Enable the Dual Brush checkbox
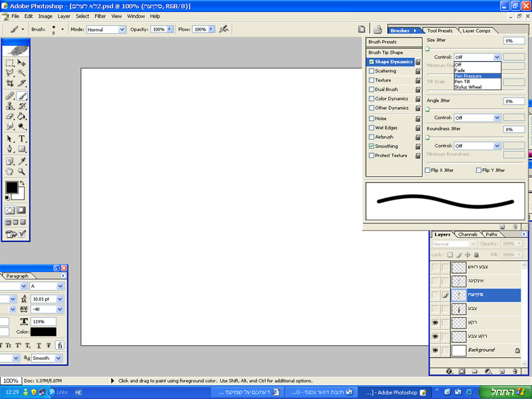 (372, 89)
